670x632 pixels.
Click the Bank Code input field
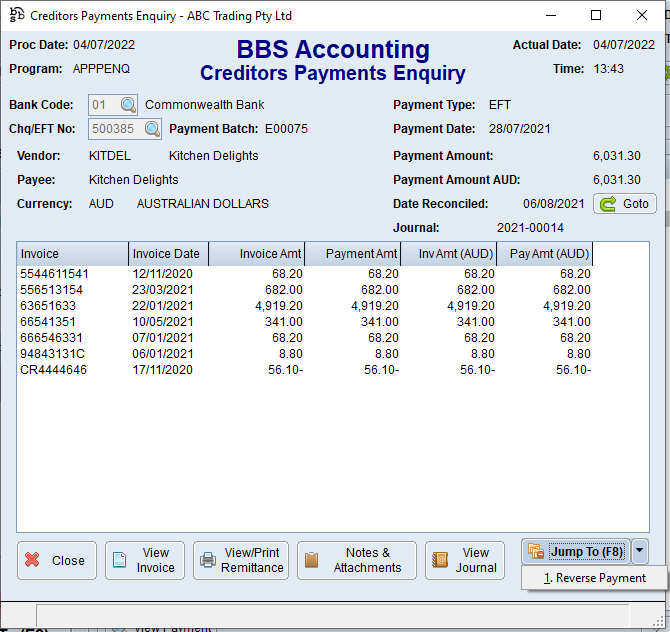pos(101,105)
